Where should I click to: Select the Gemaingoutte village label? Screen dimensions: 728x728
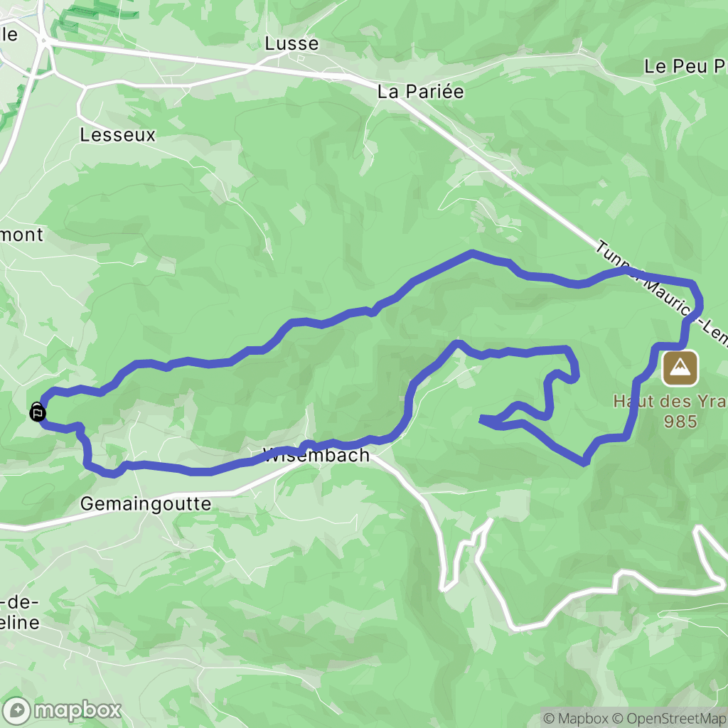(x=146, y=504)
